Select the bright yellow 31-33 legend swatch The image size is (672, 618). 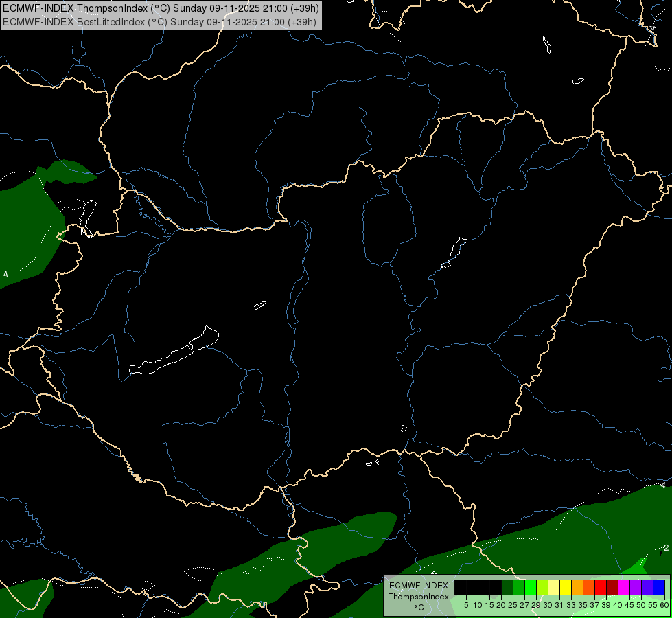point(566,587)
